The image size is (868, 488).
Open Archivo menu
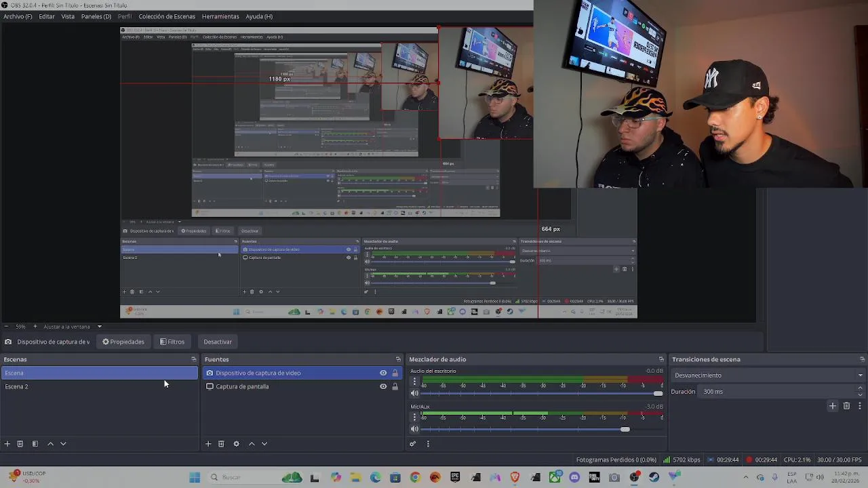[18, 16]
